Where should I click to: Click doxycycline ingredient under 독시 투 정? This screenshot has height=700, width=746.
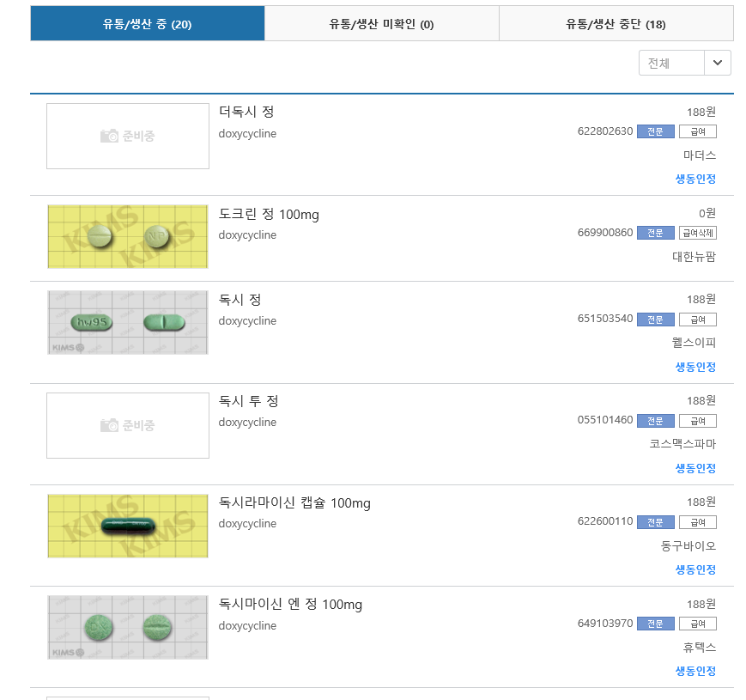point(247,422)
